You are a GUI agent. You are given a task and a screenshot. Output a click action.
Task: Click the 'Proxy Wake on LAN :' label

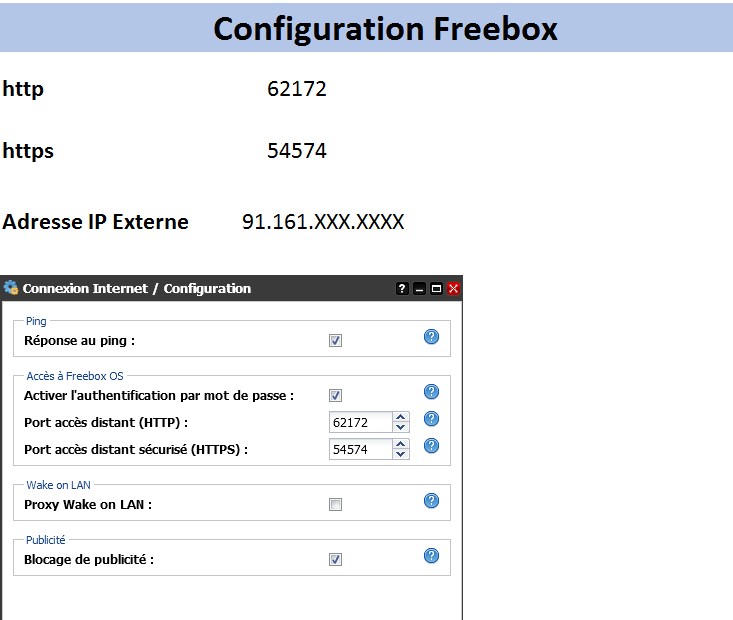click(88, 505)
